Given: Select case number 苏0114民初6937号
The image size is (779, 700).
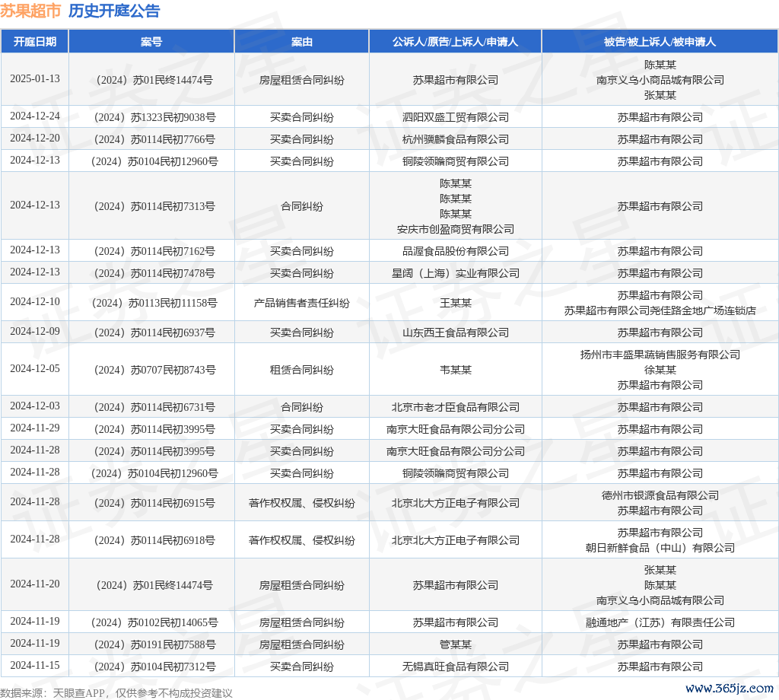Looking at the screenshot, I should pyautogui.click(x=154, y=332).
